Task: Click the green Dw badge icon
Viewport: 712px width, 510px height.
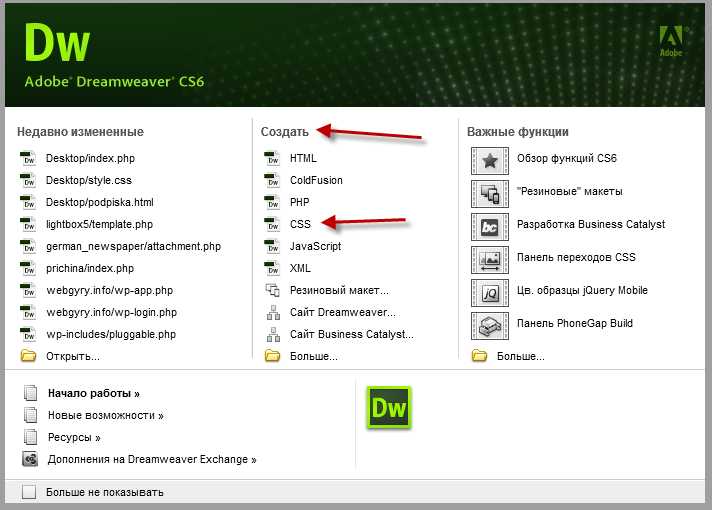Action: coord(389,407)
